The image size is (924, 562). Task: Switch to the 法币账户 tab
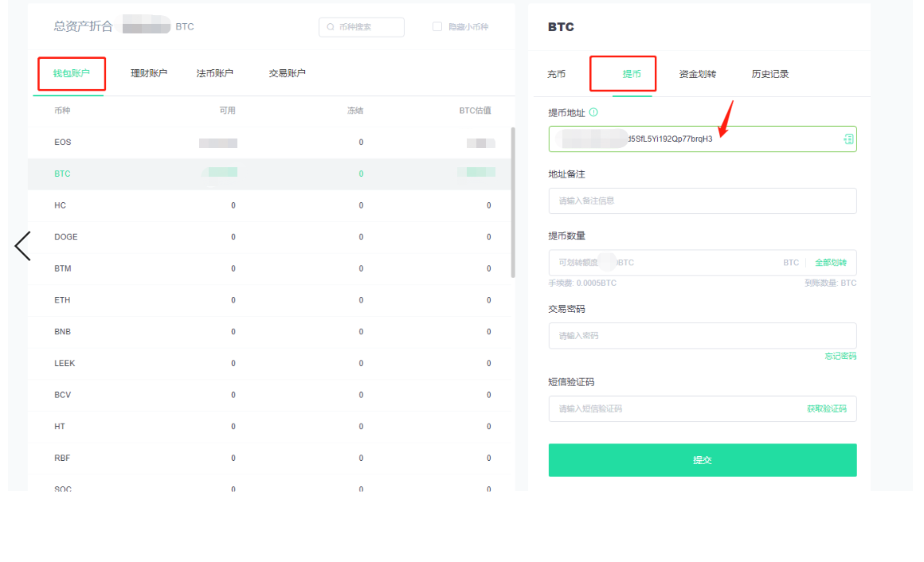[x=214, y=73]
